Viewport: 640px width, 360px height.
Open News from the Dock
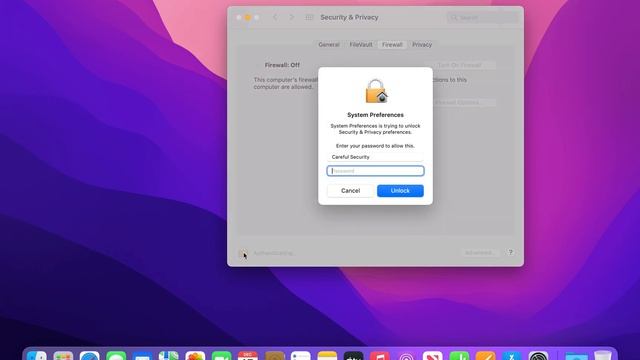pos(433,356)
